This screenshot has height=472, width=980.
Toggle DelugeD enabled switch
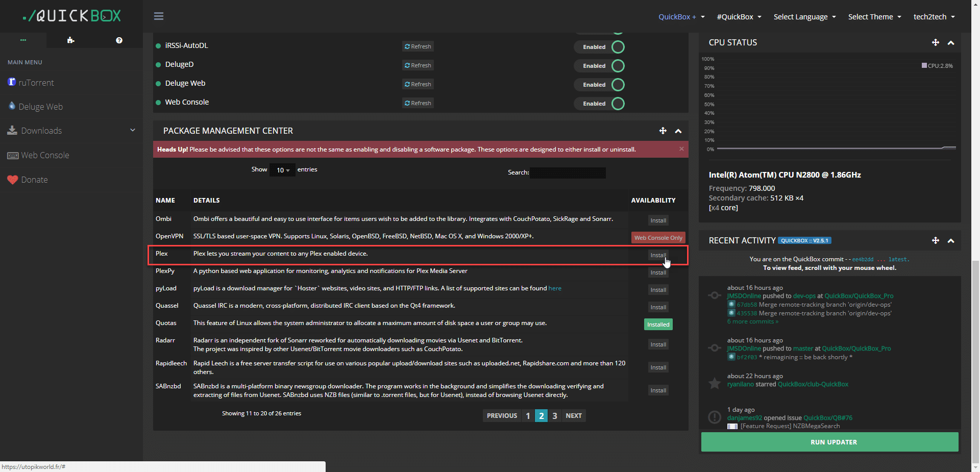click(600, 66)
